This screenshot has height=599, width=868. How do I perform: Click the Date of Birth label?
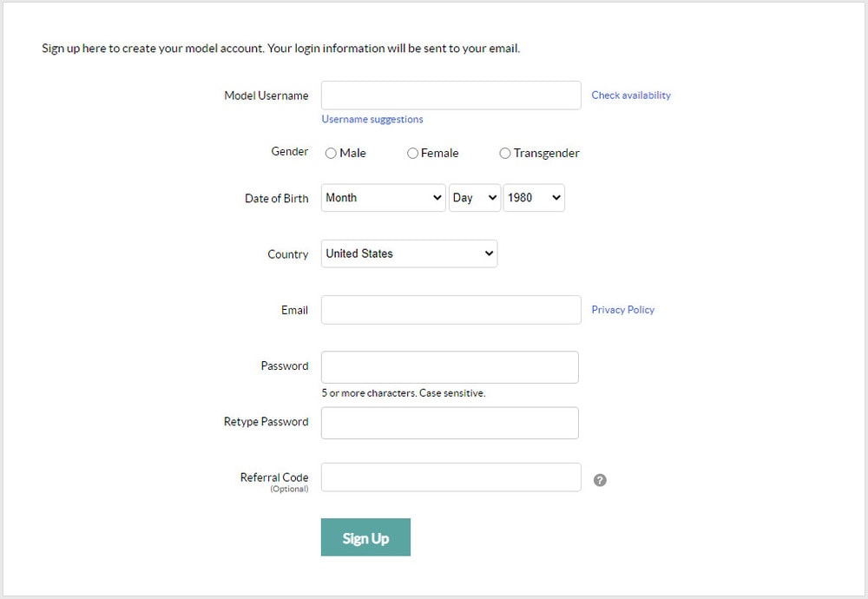pyautogui.click(x=276, y=199)
